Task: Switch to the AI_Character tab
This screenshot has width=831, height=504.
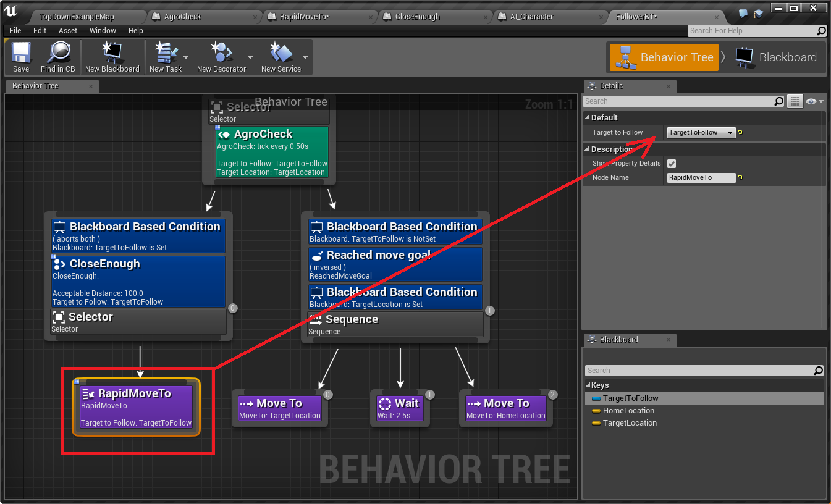Action: point(532,17)
